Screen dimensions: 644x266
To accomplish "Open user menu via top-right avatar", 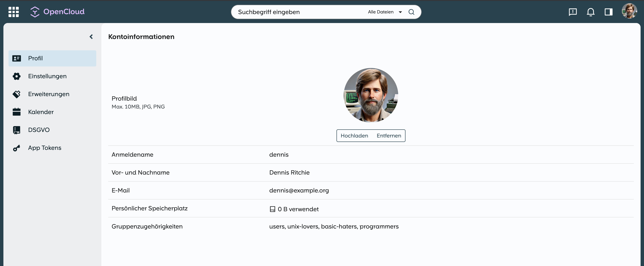I will click(x=629, y=11).
